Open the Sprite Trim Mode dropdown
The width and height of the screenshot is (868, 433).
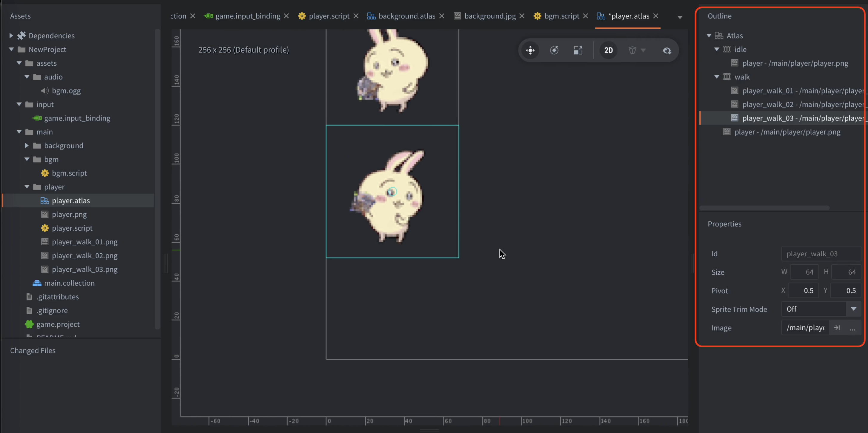tap(821, 309)
